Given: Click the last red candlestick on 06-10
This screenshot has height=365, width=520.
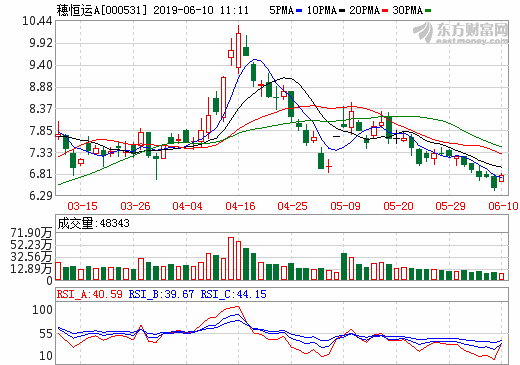Looking at the screenshot, I should click(501, 178).
